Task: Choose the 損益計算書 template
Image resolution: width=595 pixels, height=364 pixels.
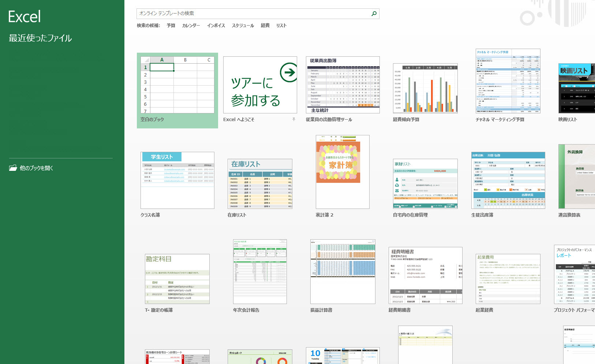Action: point(343,272)
